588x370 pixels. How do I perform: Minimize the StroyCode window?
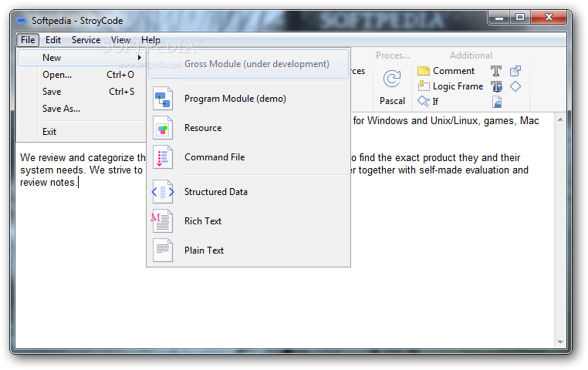click(x=498, y=18)
